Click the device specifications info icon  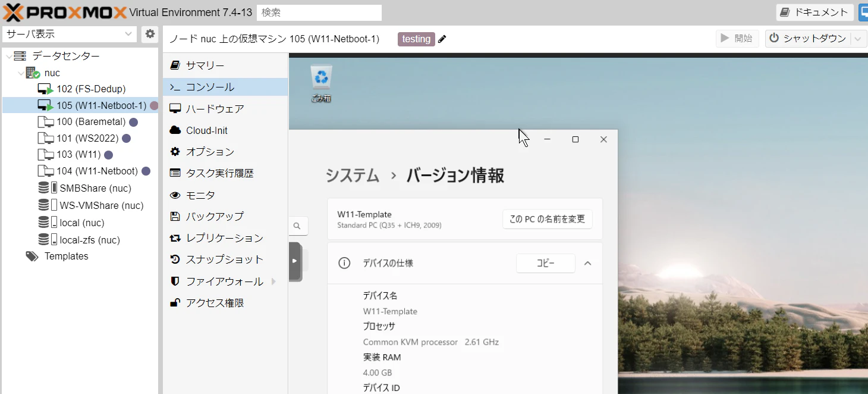(344, 263)
